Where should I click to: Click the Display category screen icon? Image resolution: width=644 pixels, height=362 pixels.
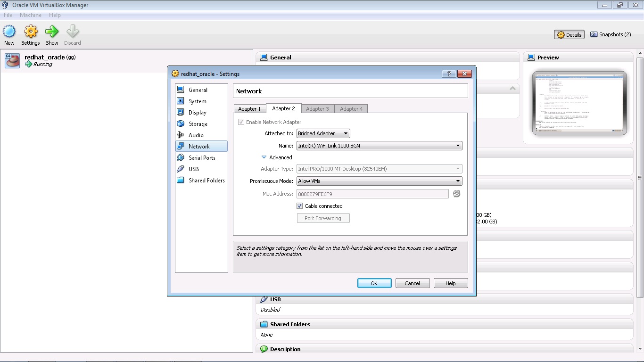click(x=181, y=112)
